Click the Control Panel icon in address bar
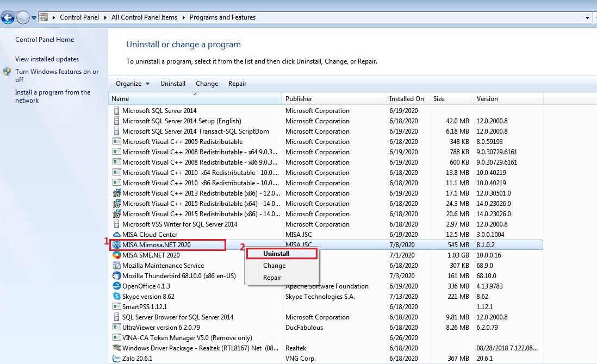 pyautogui.click(x=44, y=17)
